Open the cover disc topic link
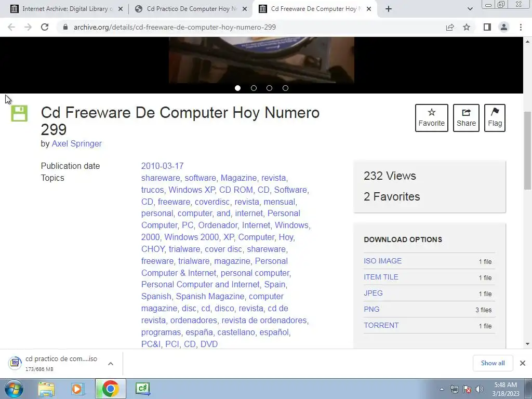532x399 pixels. coord(223,249)
